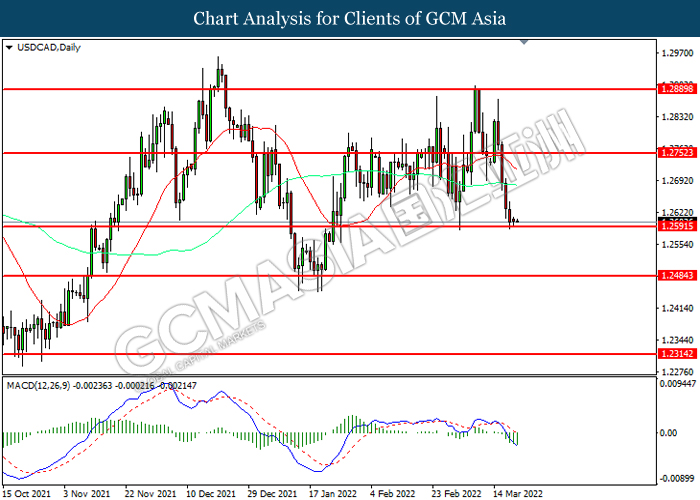Click the 1.23440 price axis value
700x500 pixels.
[678, 340]
